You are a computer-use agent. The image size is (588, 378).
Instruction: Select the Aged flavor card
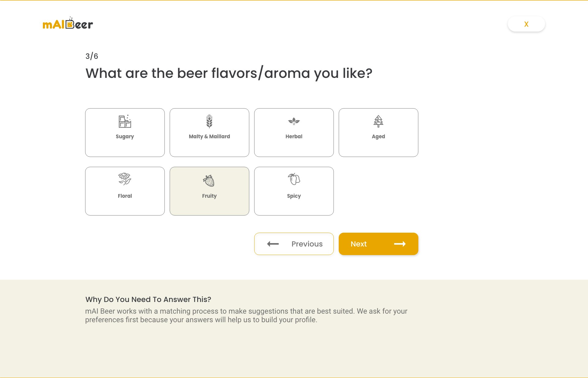(378, 132)
